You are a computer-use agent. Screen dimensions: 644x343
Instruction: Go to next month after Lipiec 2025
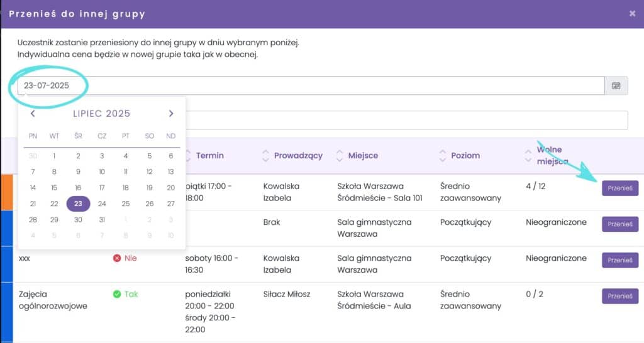(x=171, y=114)
